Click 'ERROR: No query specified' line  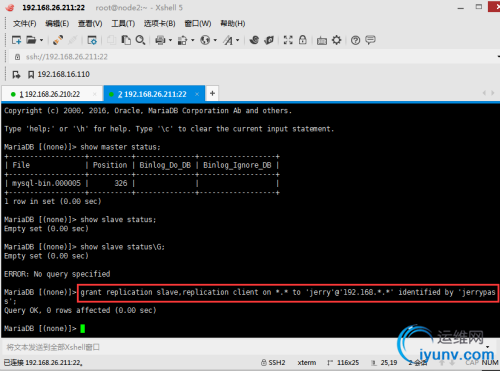(57, 274)
